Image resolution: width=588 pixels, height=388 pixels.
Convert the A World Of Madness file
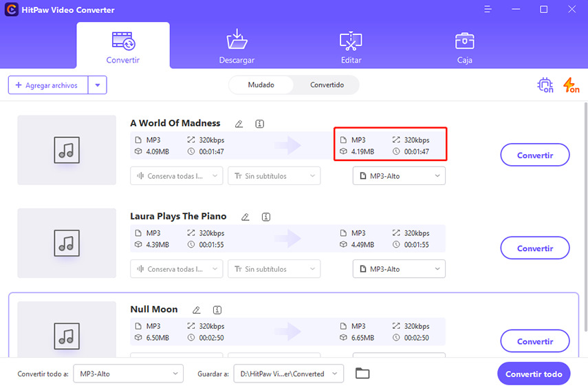(535, 155)
